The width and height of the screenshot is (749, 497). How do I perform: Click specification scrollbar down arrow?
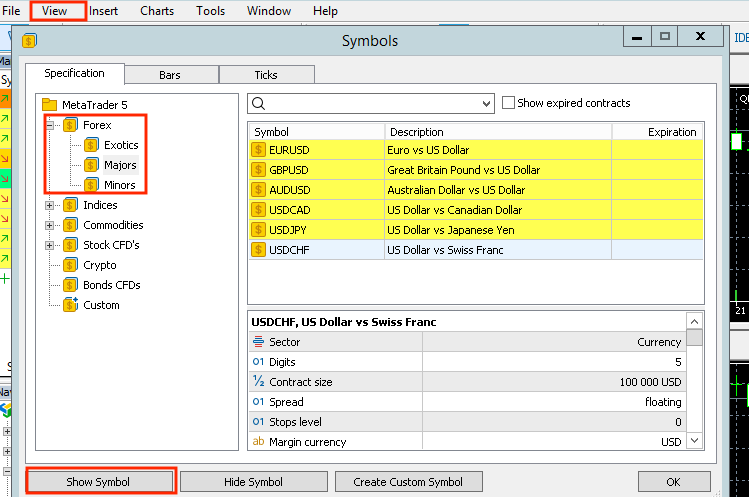(695, 441)
